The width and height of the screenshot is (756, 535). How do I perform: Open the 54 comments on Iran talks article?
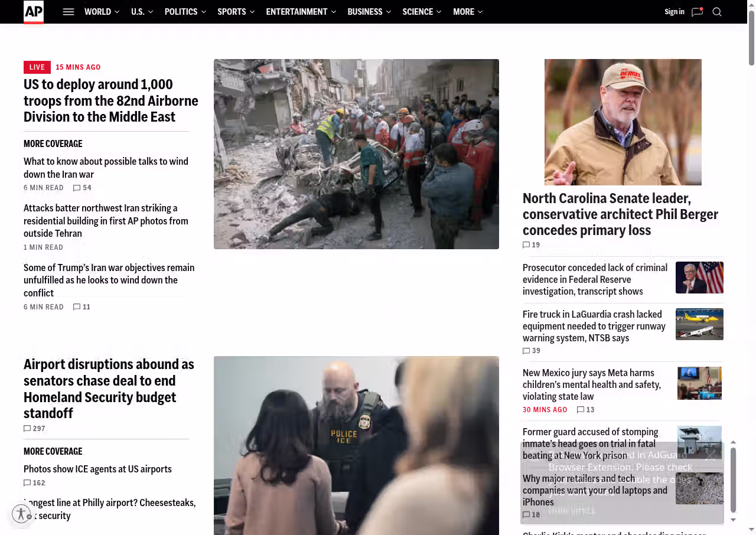(x=82, y=188)
